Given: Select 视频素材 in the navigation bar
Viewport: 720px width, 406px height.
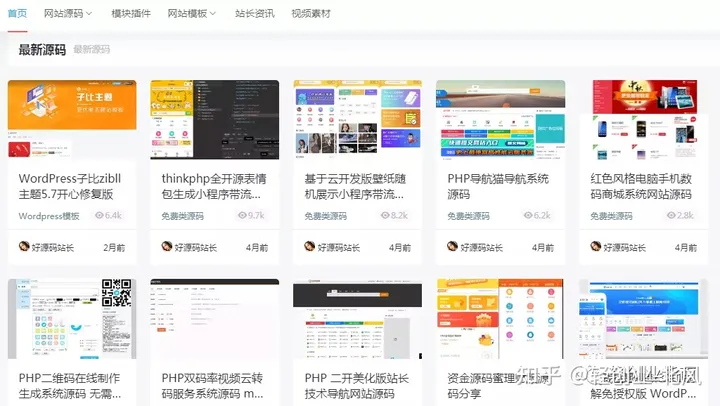Looking at the screenshot, I should tap(311, 14).
